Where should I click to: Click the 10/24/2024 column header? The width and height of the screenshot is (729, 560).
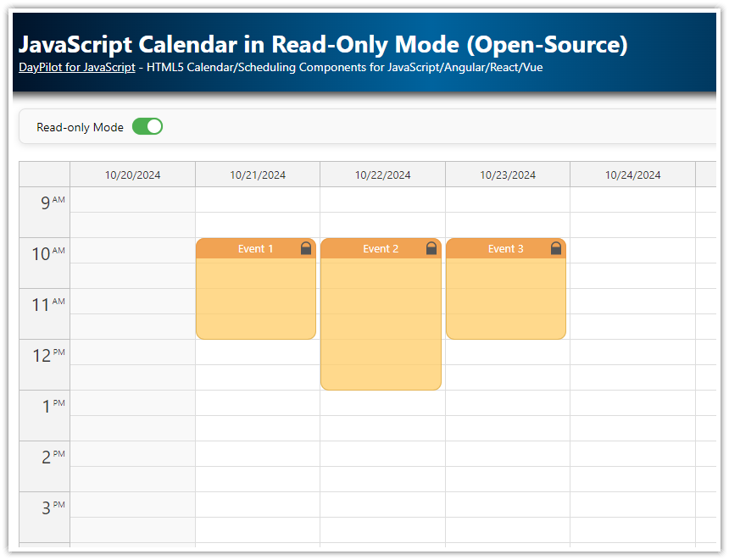point(632,175)
